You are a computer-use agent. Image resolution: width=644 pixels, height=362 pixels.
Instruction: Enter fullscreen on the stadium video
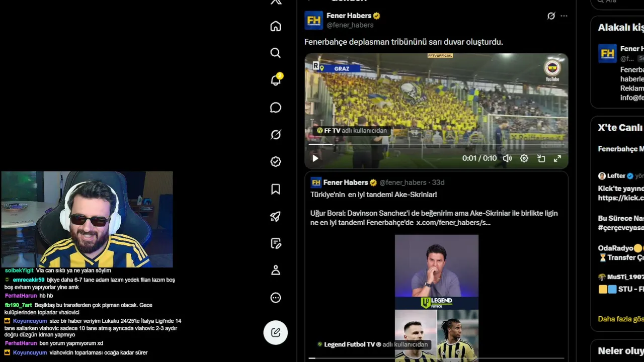coord(557,158)
